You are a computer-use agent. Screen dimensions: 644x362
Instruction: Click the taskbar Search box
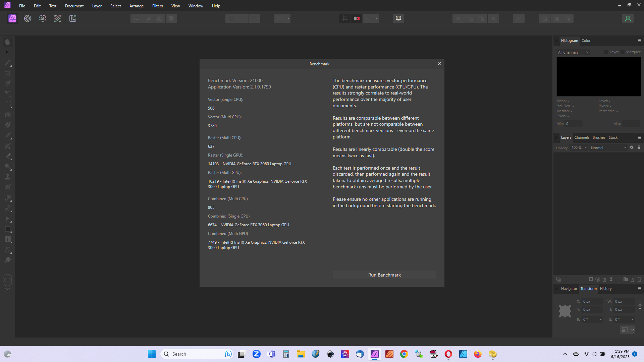197,354
